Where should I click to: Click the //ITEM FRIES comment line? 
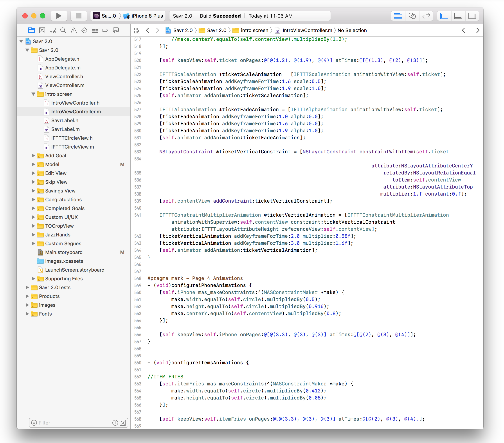166,377
